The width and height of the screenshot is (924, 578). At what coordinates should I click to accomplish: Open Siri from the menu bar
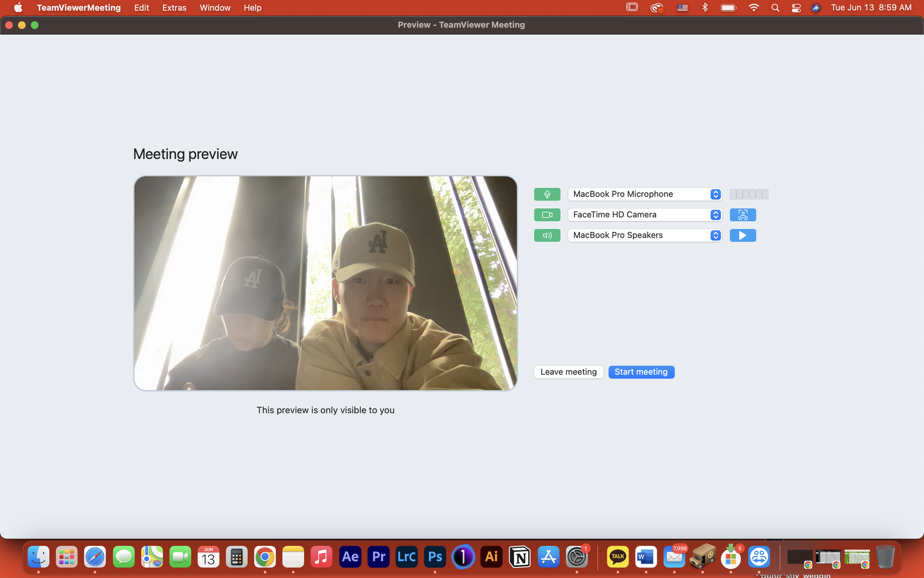816,8
